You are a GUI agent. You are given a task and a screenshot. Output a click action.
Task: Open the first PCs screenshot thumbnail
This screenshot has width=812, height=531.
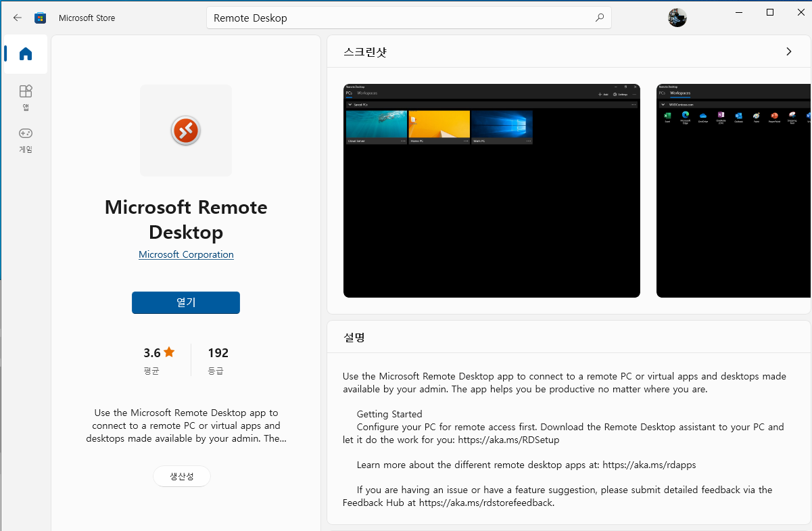tap(492, 191)
